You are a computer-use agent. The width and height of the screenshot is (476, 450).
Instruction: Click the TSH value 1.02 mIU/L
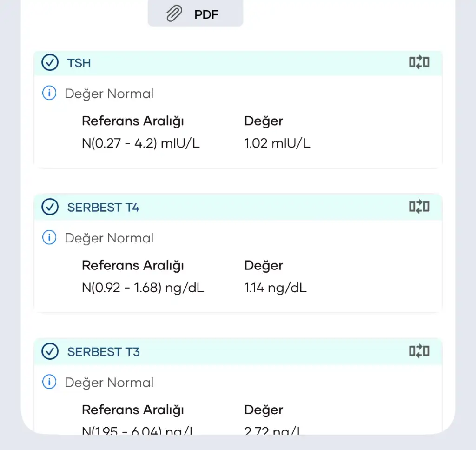(x=277, y=143)
